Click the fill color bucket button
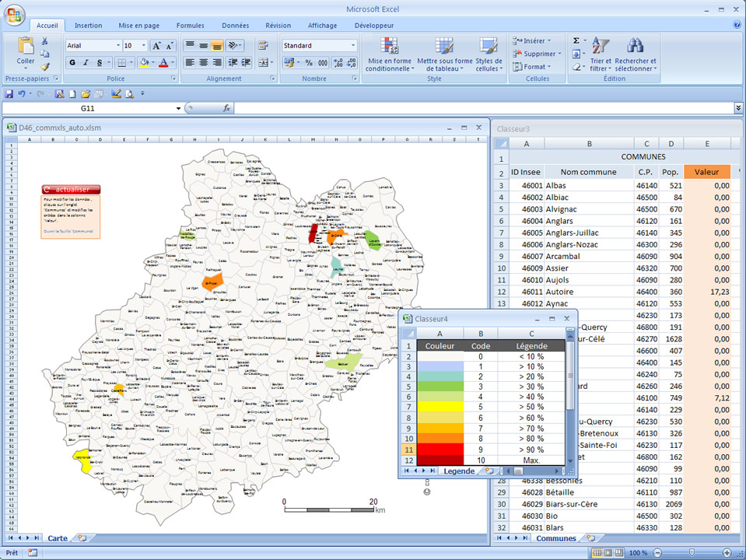 144,62
